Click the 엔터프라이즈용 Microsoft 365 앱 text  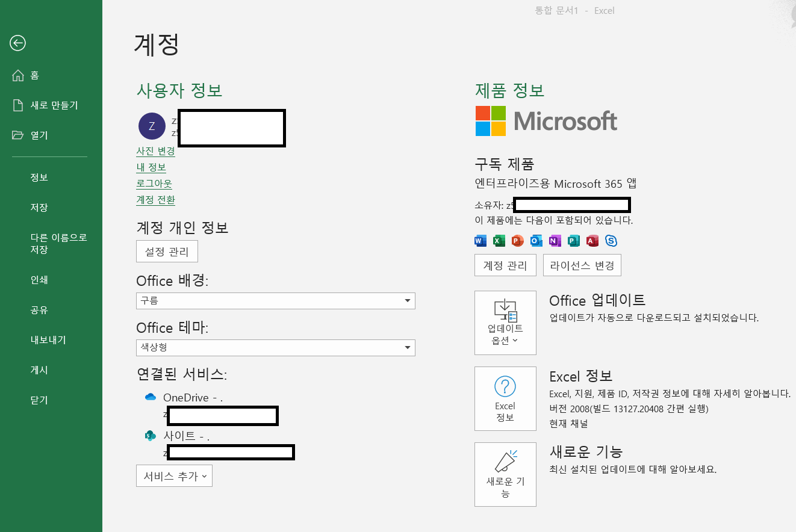556,184
